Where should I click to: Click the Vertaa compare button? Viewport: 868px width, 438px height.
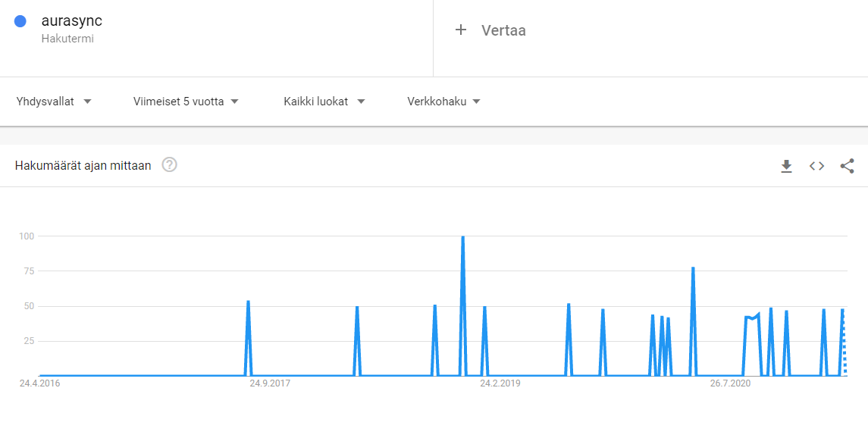[503, 30]
